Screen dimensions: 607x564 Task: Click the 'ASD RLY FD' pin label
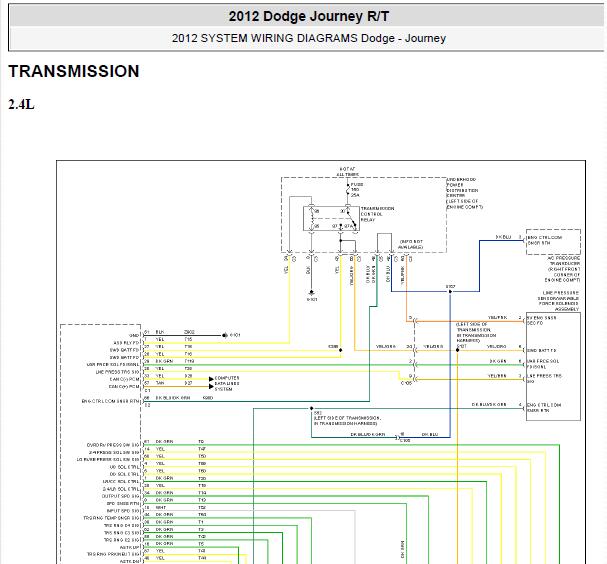[x=126, y=343]
